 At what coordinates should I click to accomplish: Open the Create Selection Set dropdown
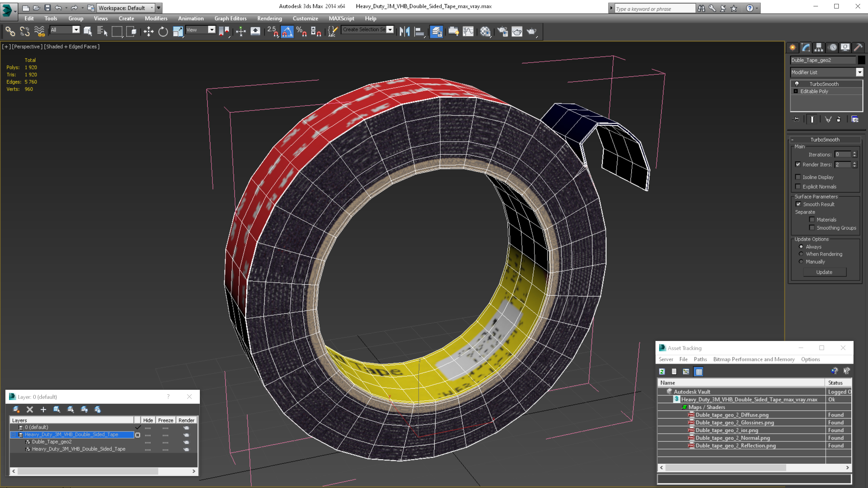(x=390, y=30)
